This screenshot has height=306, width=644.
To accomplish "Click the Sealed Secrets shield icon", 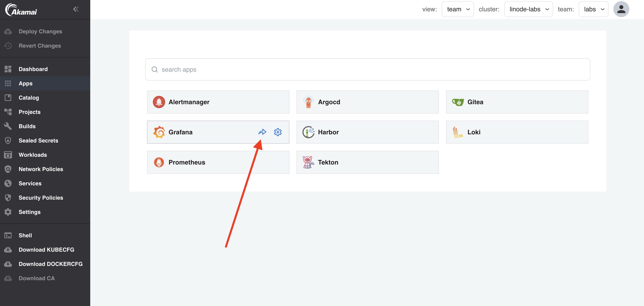I will 8,140.
